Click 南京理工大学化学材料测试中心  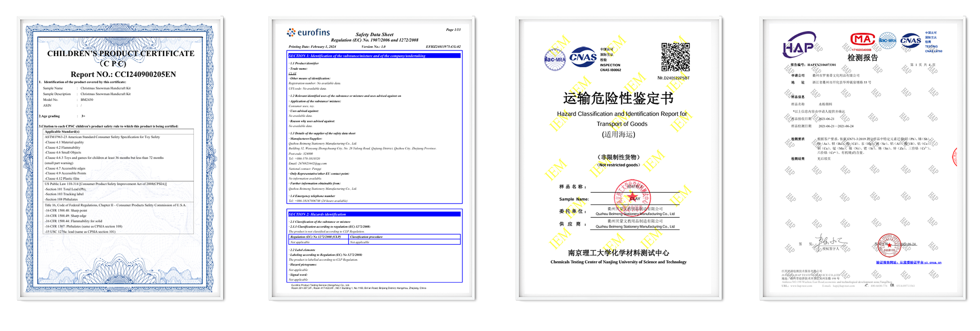tap(619, 253)
